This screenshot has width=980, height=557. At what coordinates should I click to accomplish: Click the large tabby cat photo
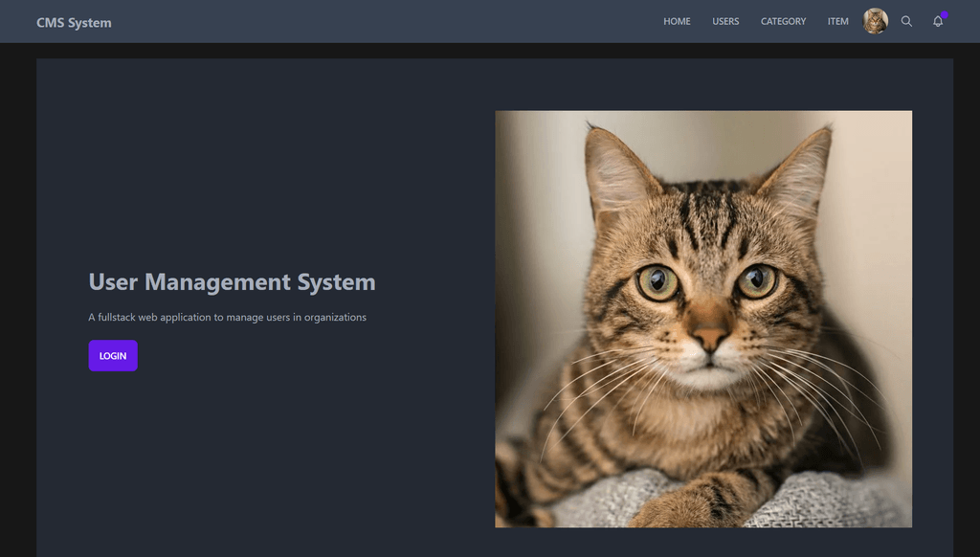tap(702, 319)
